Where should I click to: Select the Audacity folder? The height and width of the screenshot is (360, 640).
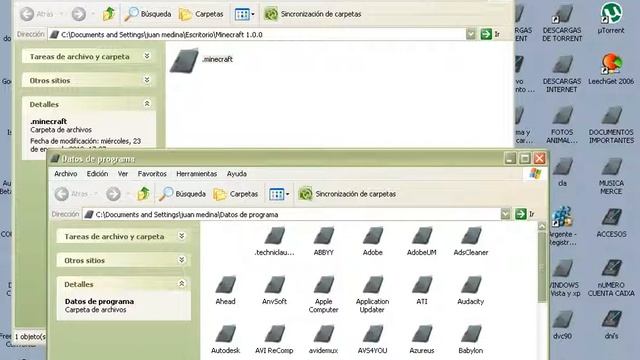[471, 290]
